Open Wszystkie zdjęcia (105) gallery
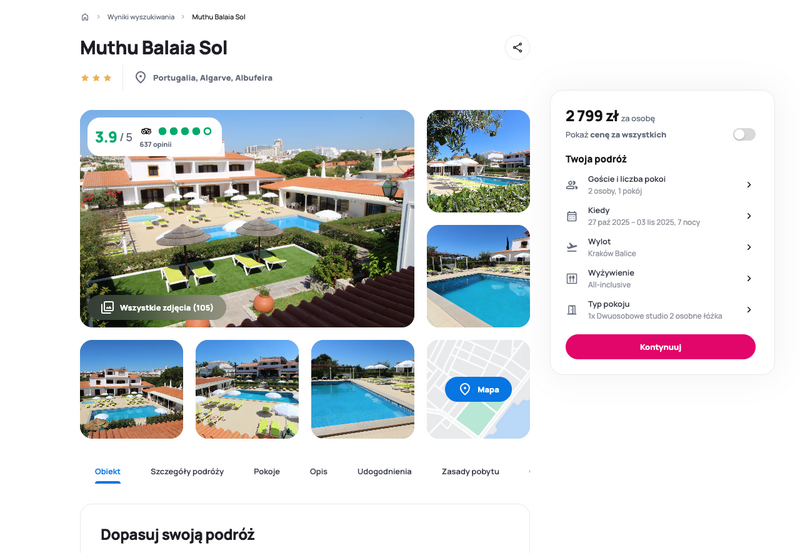800x553 pixels. [x=157, y=308]
